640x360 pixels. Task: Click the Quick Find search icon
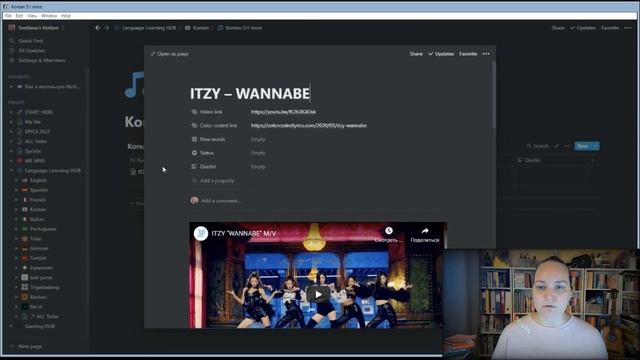click(x=12, y=41)
